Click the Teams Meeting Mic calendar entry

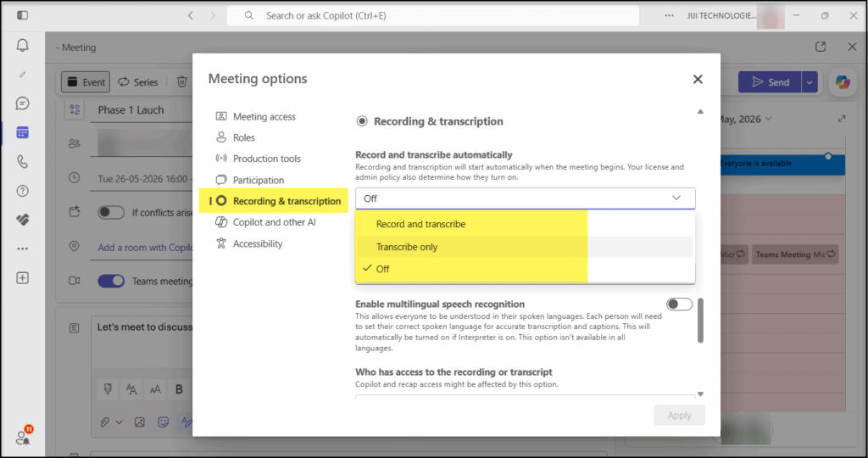[795, 254]
